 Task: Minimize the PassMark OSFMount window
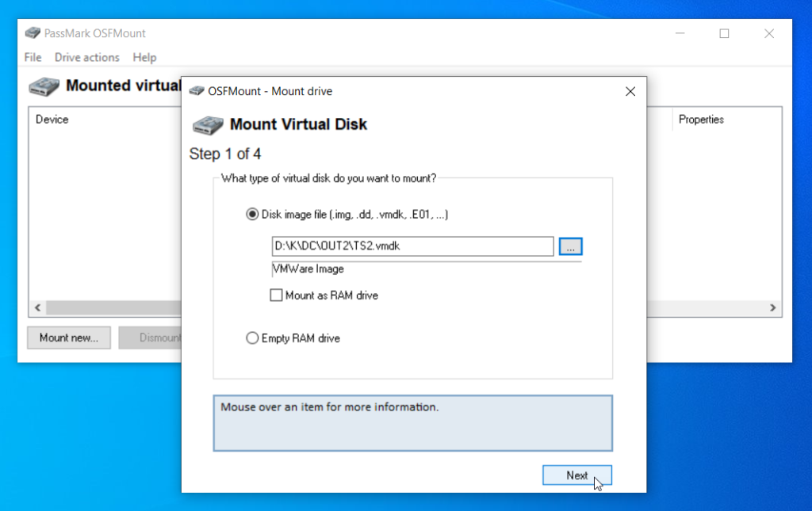point(680,33)
